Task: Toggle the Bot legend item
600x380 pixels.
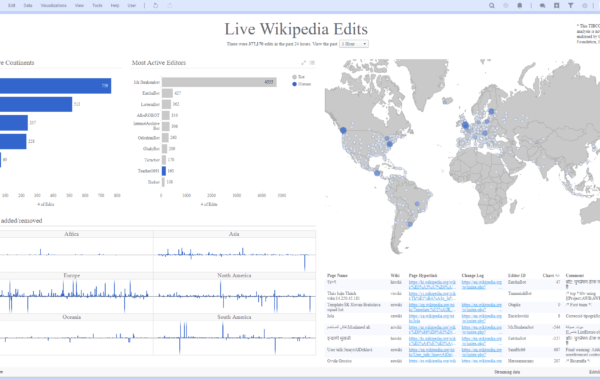Action: coord(298,77)
